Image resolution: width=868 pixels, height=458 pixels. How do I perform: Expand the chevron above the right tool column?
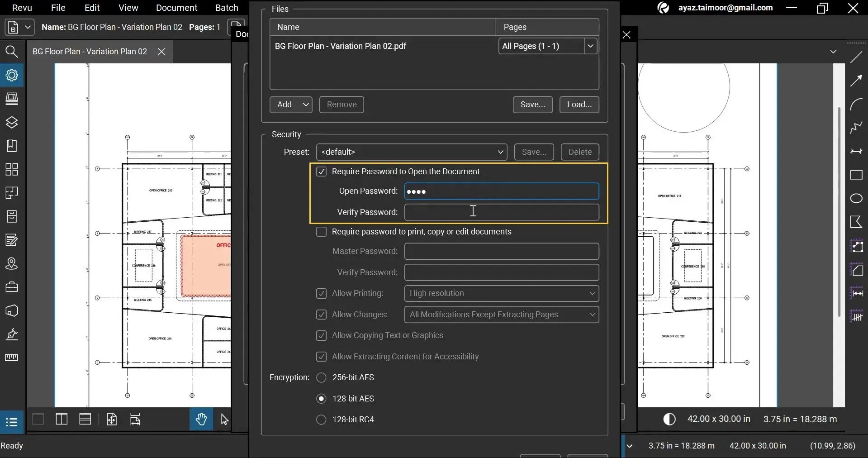click(x=833, y=52)
